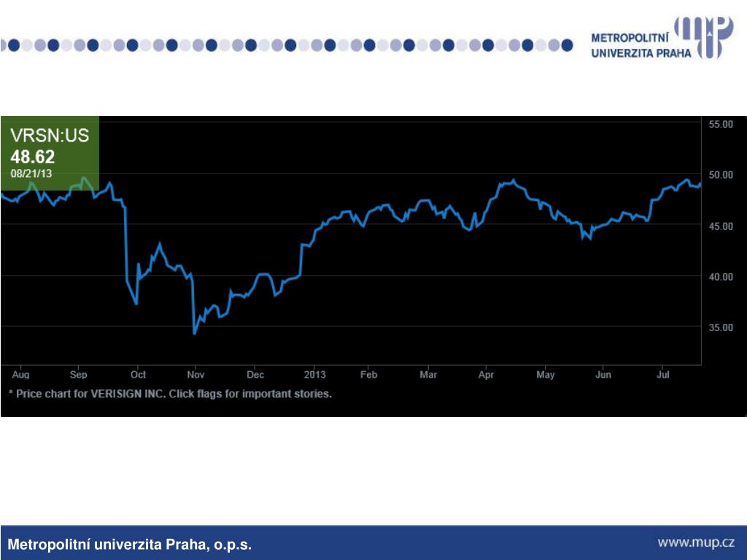Screen dimensions: 747x560
Task: Click the 35.00 price axis label
Action: click(x=721, y=327)
